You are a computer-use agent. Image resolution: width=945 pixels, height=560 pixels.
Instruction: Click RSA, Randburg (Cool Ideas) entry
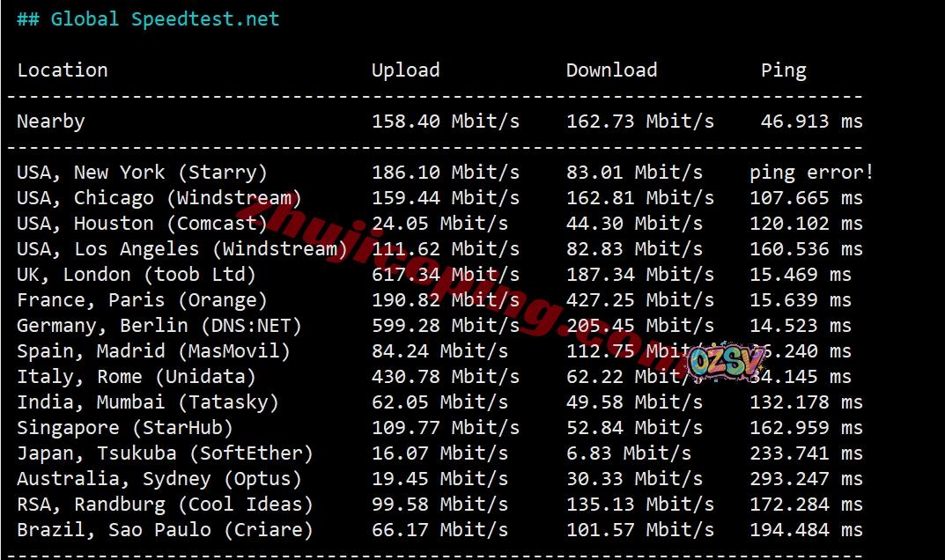point(166,505)
